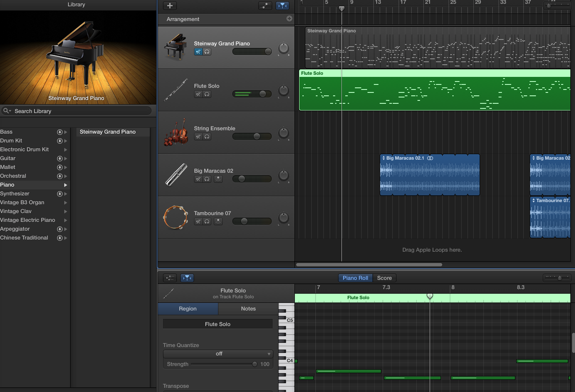This screenshot has width=575, height=392.
Task: Open the Time Quantize dropdown
Action: coord(218,354)
